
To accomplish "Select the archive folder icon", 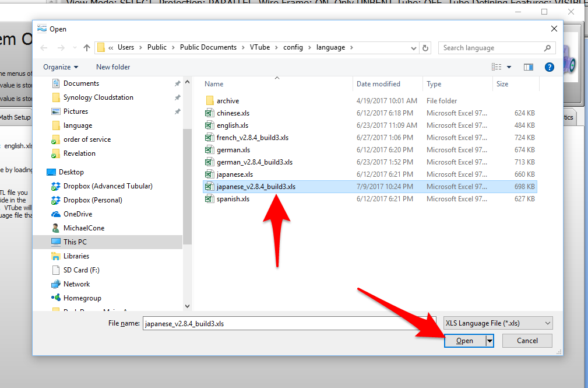I will (x=210, y=101).
